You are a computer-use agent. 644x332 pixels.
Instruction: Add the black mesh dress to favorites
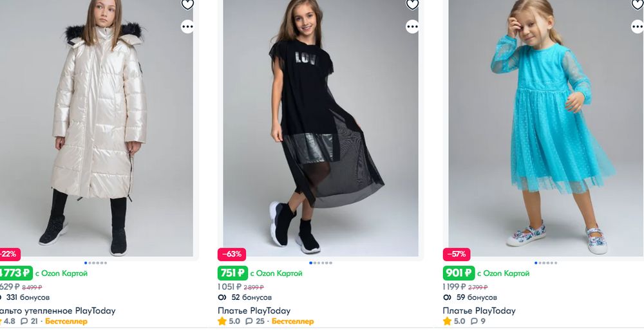pyautogui.click(x=412, y=5)
